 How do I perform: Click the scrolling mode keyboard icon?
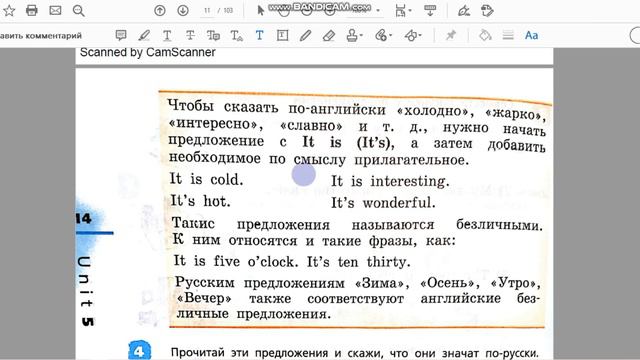pos(430,11)
